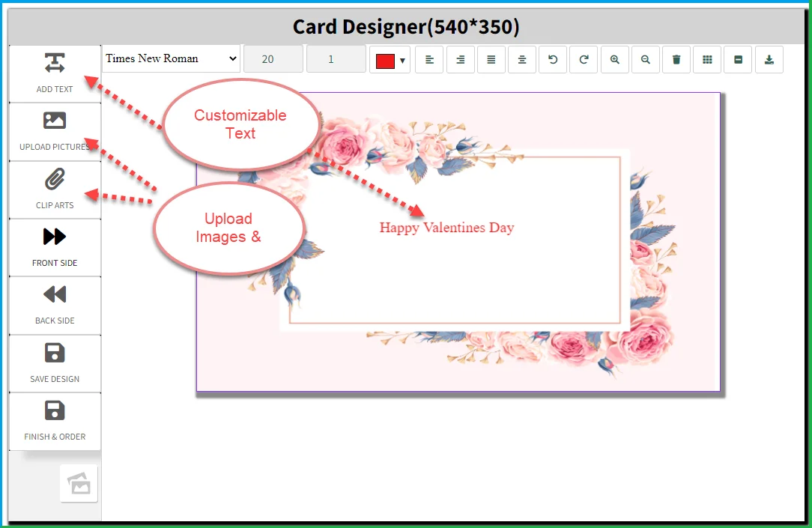Open the text color picker dropdown arrow
The height and width of the screenshot is (528, 812).
402,61
